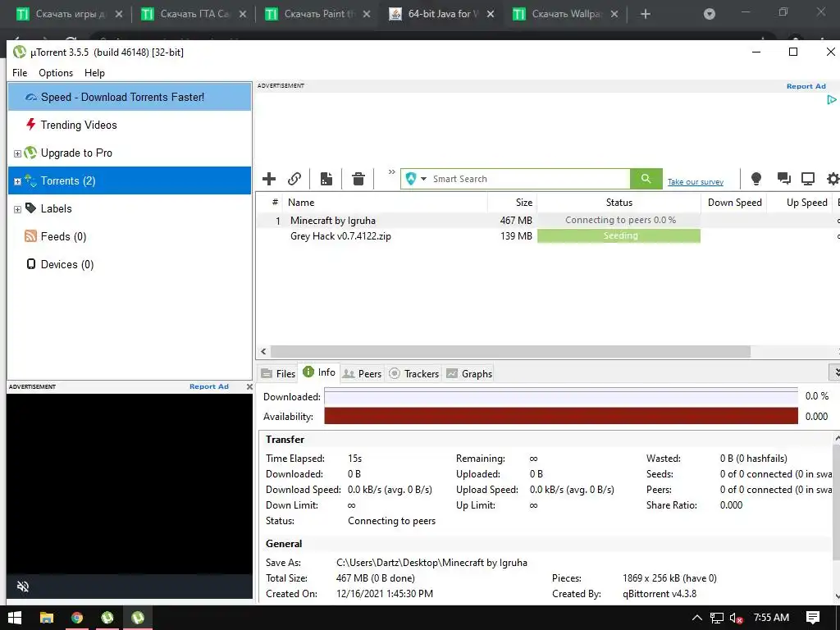Image resolution: width=840 pixels, height=630 pixels.
Task: Click the muted volume tray icon
Action: [x=736, y=618]
